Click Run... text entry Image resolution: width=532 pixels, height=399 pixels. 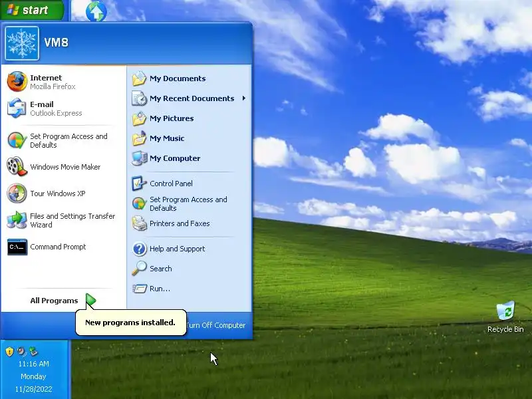pos(160,289)
